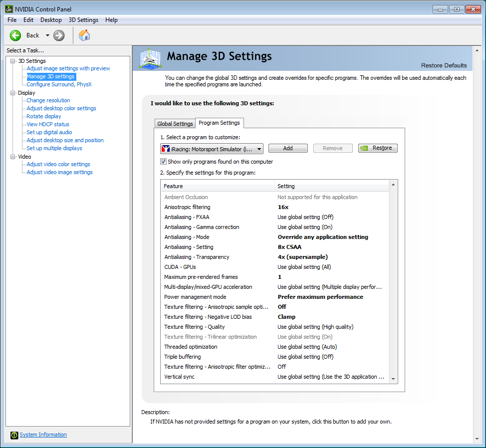Image resolution: width=486 pixels, height=448 pixels.
Task: Click the Home icon in toolbar
Action: click(84, 35)
